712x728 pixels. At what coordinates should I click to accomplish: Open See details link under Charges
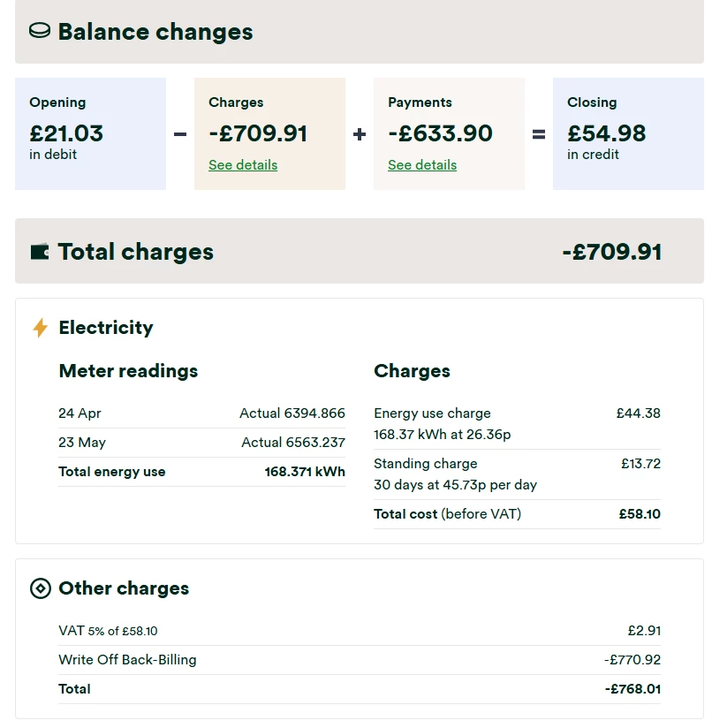[243, 165]
